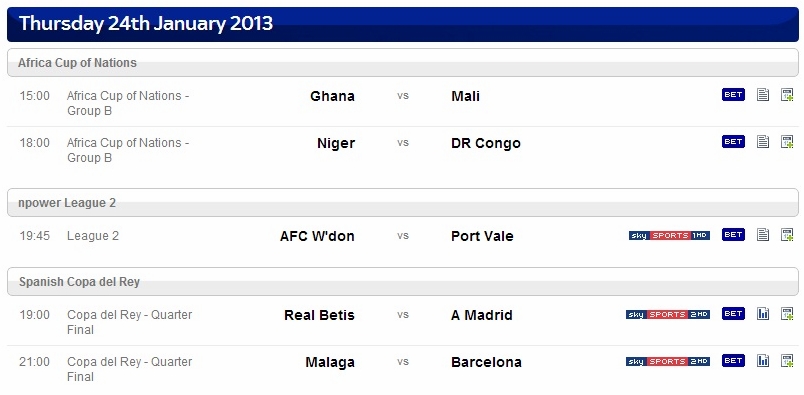
Task: Open match preview document for Ghana vs Mali
Action: [763, 95]
